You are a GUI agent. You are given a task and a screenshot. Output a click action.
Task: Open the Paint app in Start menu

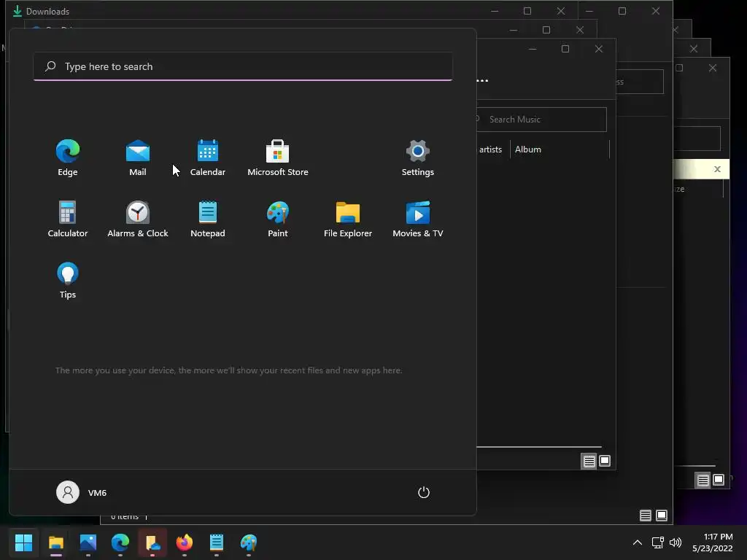point(278,219)
